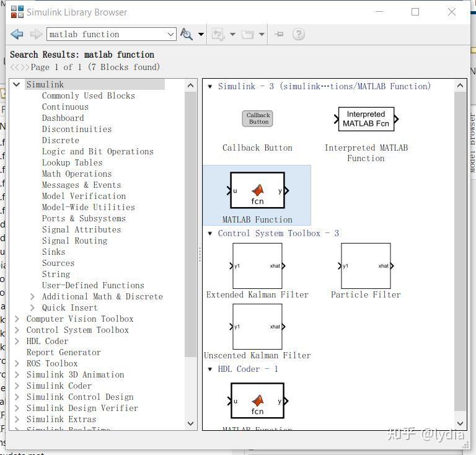Expand the Quick Insert node
Screen dimensions: 476x455
32,308
